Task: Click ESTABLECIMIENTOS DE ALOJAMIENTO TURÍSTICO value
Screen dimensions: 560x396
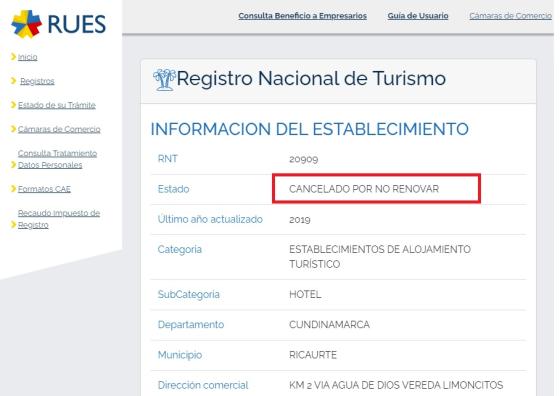Action: [x=380, y=257]
